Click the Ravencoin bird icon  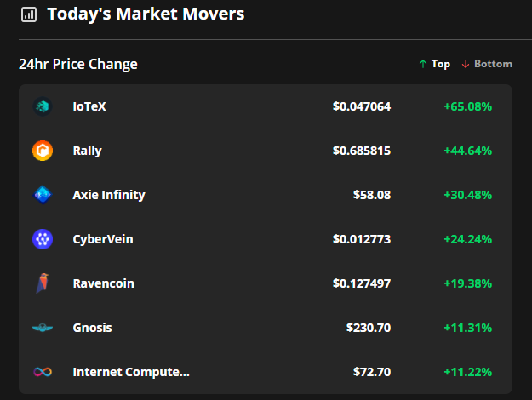(43, 283)
